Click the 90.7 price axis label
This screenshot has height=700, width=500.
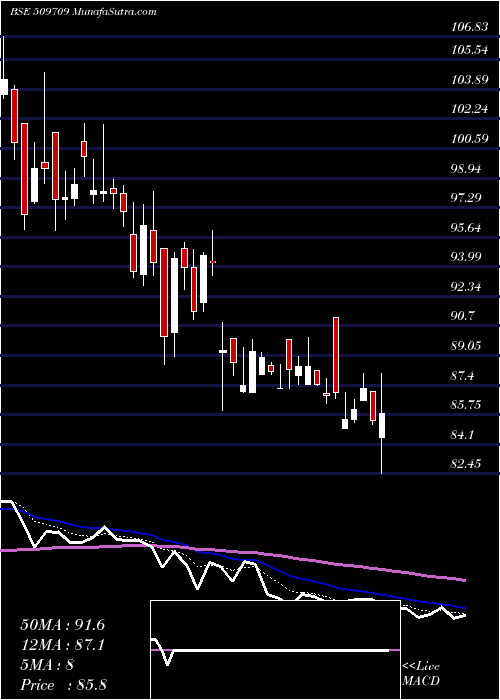tap(463, 316)
